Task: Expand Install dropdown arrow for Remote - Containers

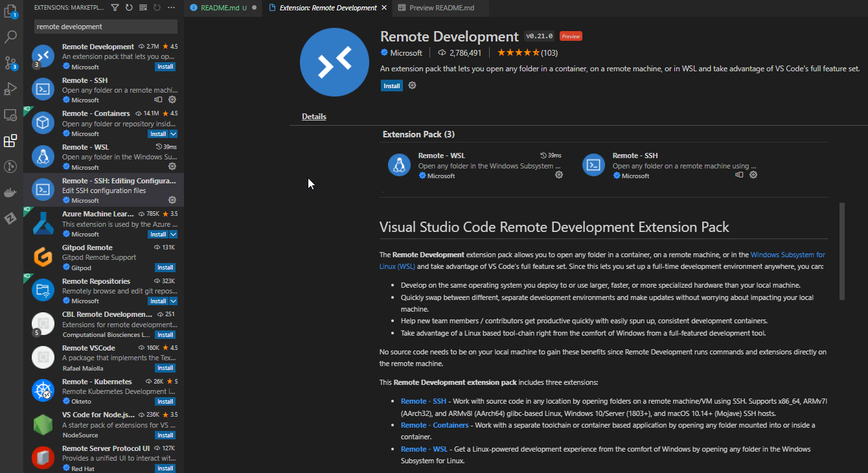Action: click(x=173, y=134)
